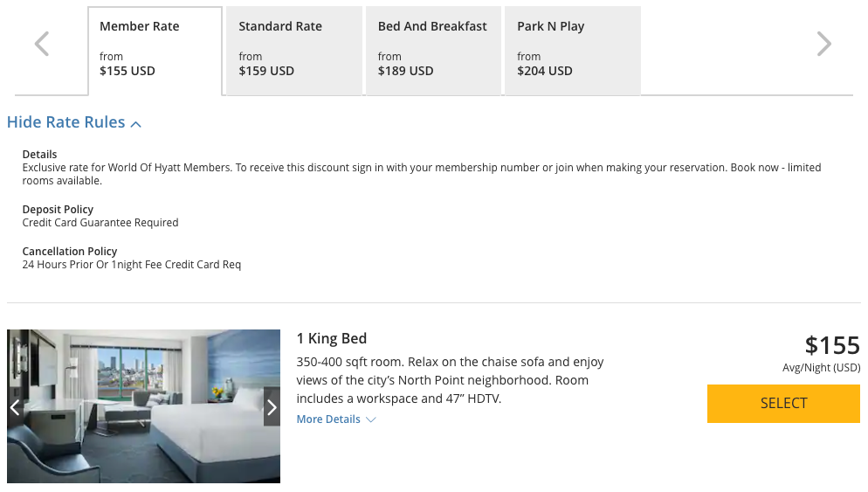Click the Details heading under rate rules
Screen dimensions: 868x492
pyautogui.click(x=39, y=155)
